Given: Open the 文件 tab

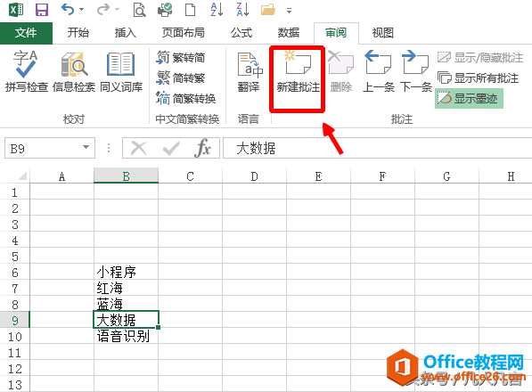Looking at the screenshot, I should [x=26, y=33].
